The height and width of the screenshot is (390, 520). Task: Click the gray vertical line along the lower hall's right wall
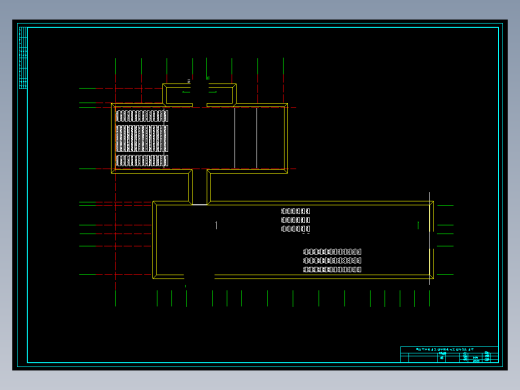click(x=429, y=238)
